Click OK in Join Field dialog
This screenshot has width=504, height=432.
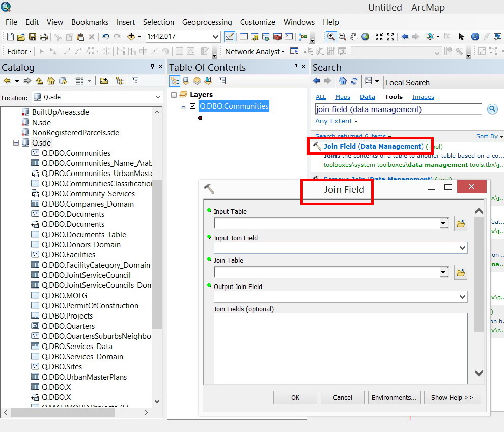pyautogui.click(x=295, y=397)
